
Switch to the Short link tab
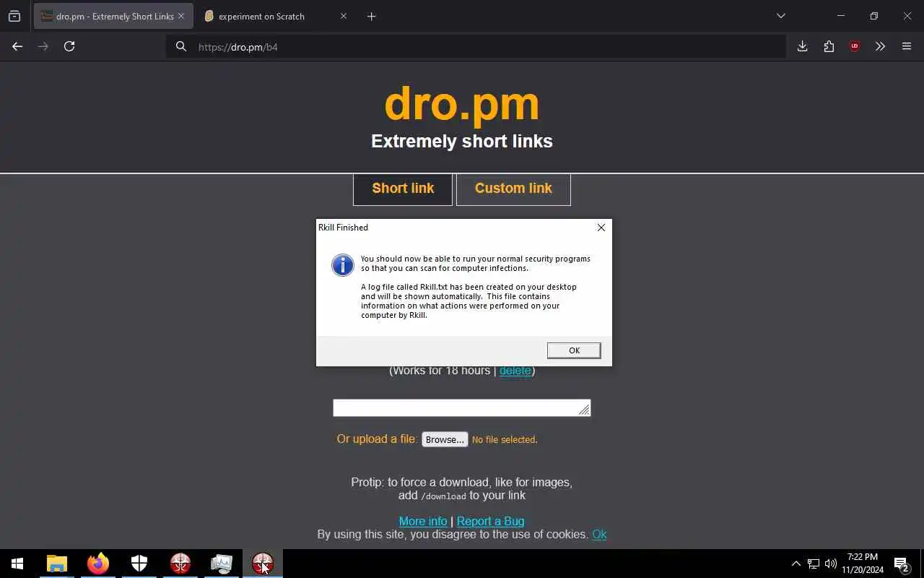pos(403,189)
